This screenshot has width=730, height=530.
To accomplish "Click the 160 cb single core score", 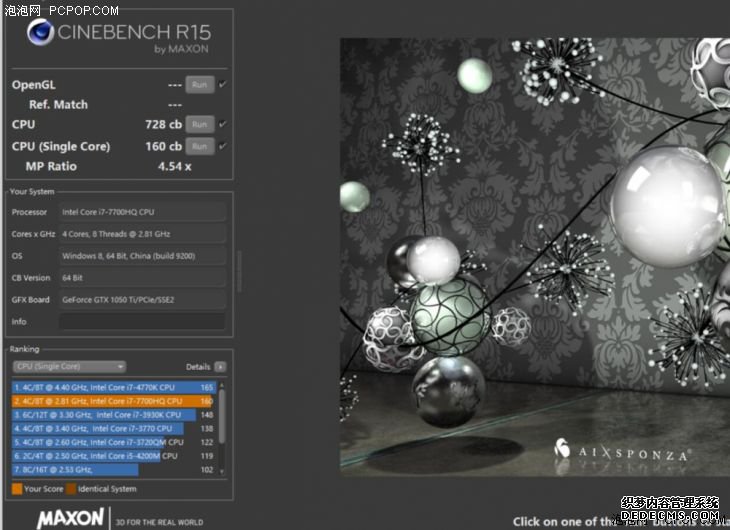I will (x=163, y=146).
